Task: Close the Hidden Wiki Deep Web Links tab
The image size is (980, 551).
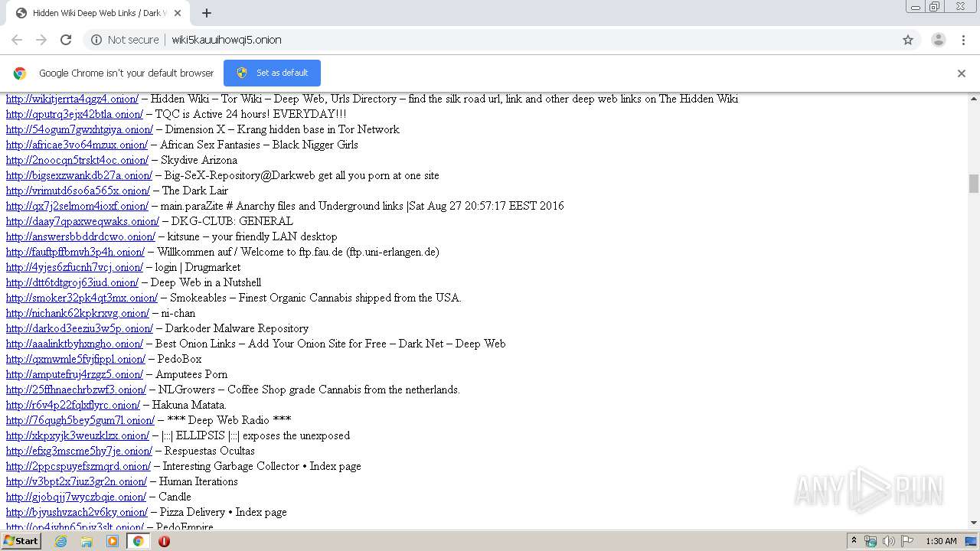Action: pyautogui.click(x=178, y=13)
